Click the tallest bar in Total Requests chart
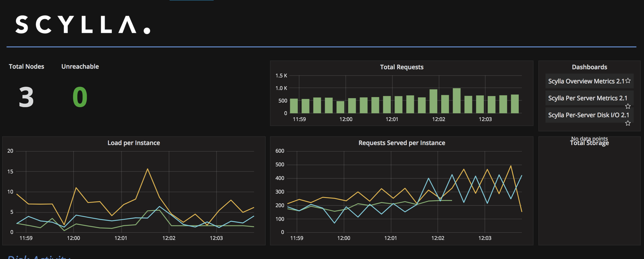The image size is (644, 259). (456, 101)
